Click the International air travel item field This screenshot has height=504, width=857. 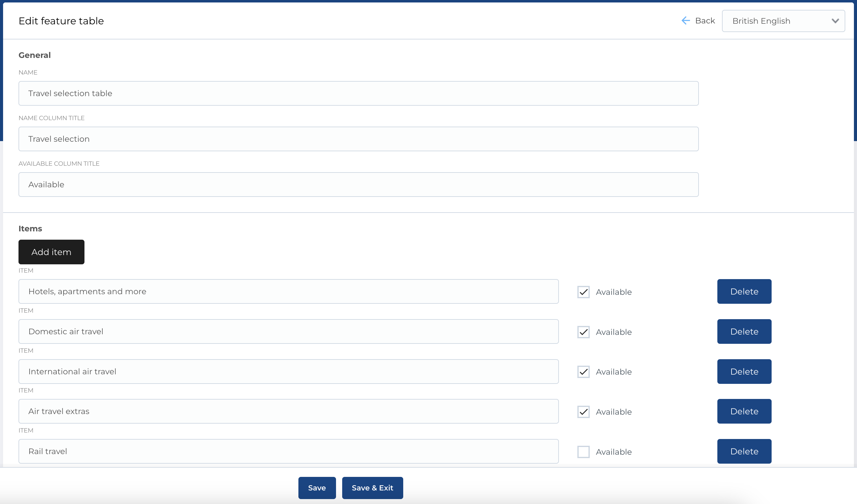[x=288, y=372]
